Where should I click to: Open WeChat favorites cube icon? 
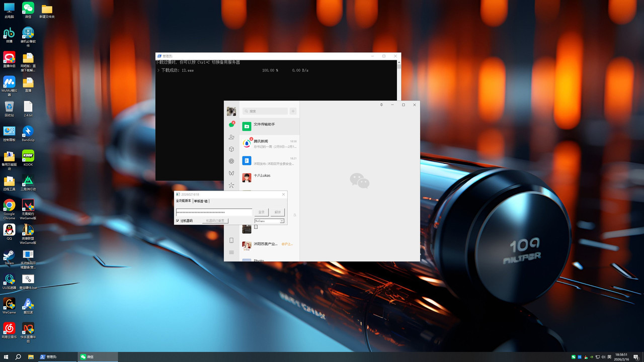click(231, 149)
